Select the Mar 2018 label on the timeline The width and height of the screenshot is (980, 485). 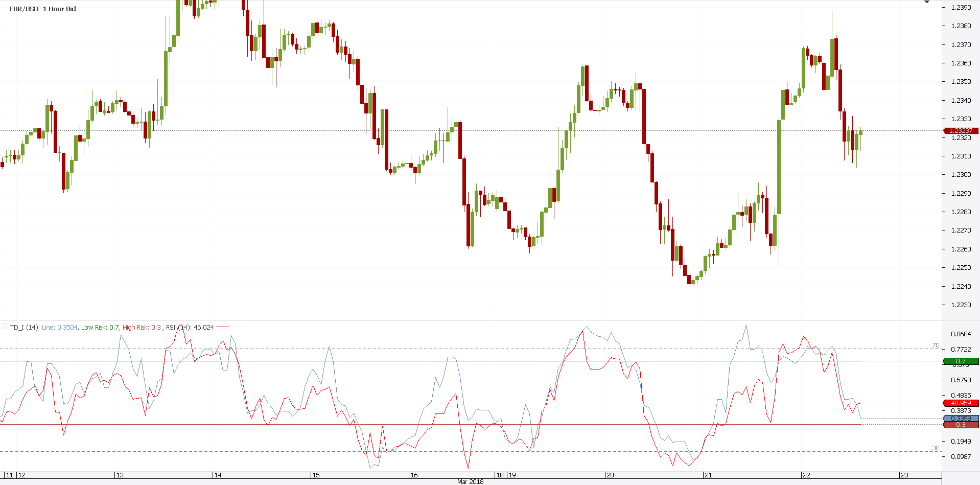(x=471, y=481)
